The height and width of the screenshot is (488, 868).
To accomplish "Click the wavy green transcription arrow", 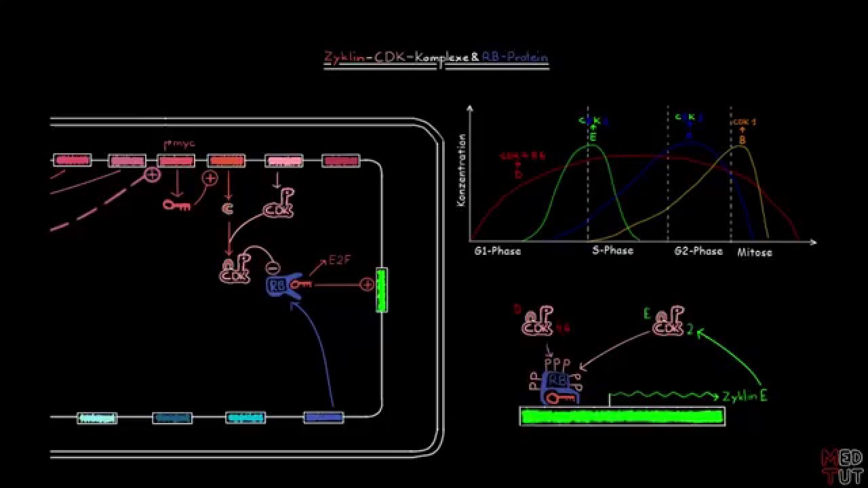I will coord(664,396).
